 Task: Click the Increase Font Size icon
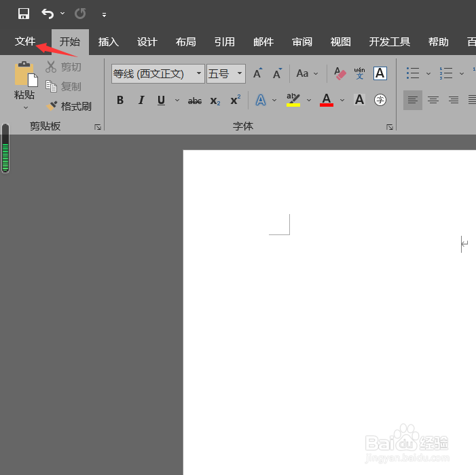[x=258, y=73]
